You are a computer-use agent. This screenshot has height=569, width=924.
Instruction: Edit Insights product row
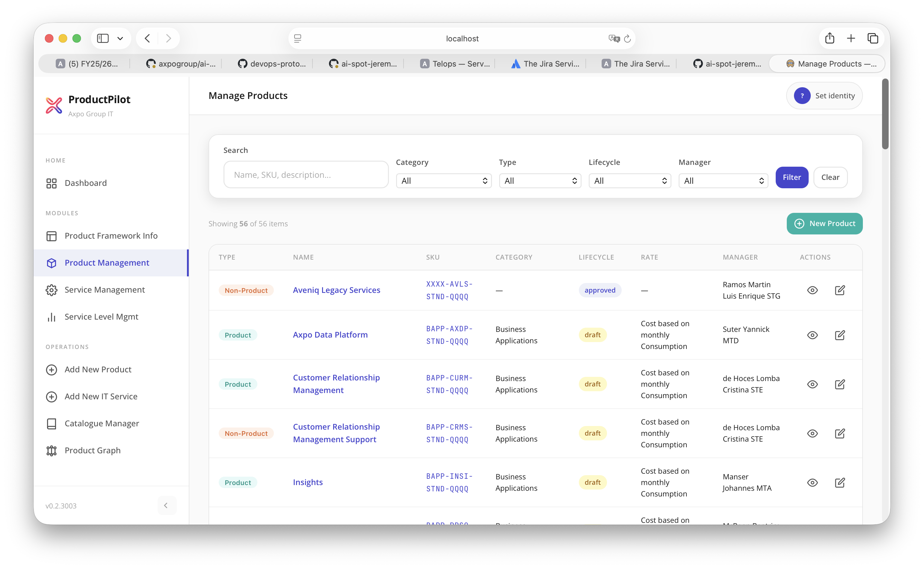click(x=840, y=483)
